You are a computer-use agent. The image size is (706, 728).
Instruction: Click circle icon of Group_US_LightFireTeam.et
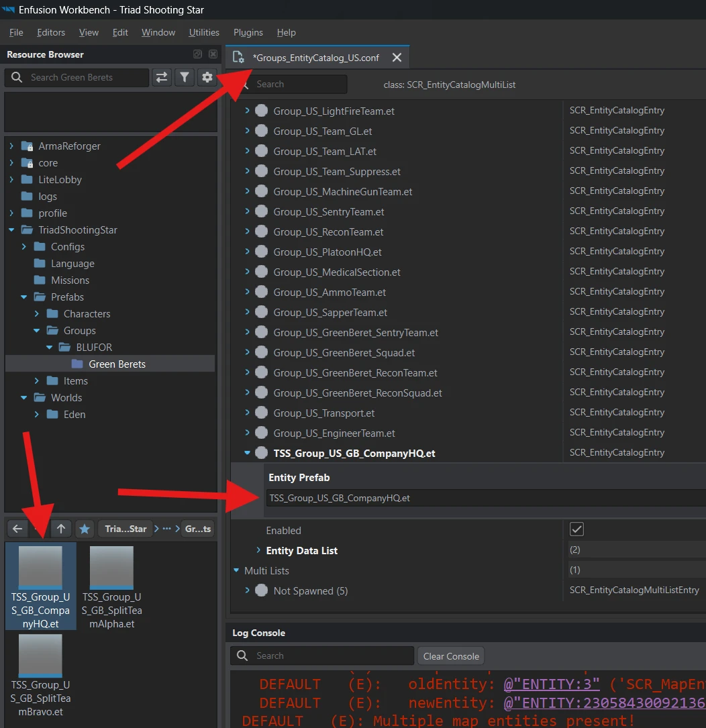click(262, 111)
